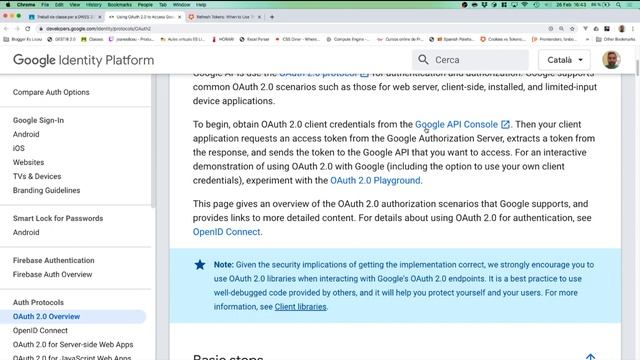The height and width of the screenshot is (360, 640).
Task: Follow the Google API Console link
Action: pyautogui.click(x=456, y=124)
